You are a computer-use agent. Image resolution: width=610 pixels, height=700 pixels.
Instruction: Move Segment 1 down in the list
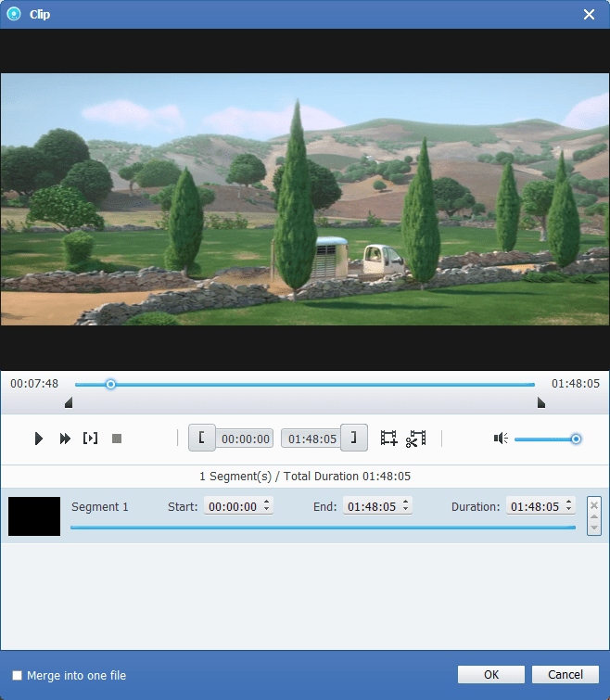pos(594,528)
